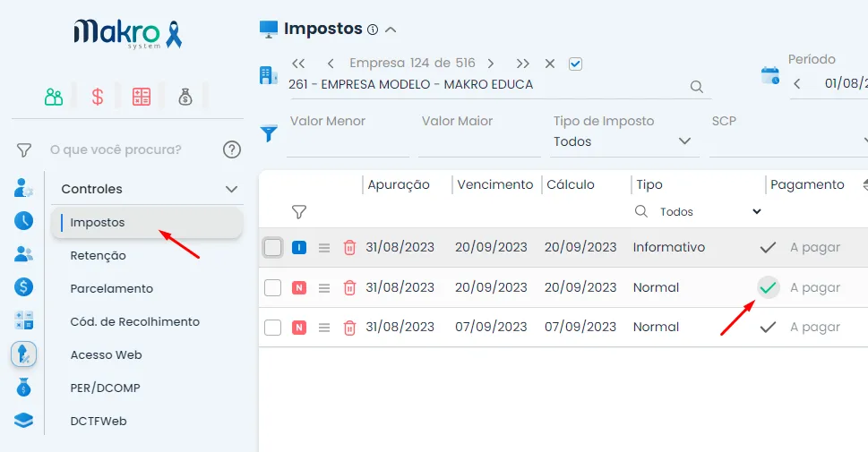Delete the Informativo row with trash icon
Image resolution: width=868 pixels, height=452 pixels.
[x=349, y=247]
